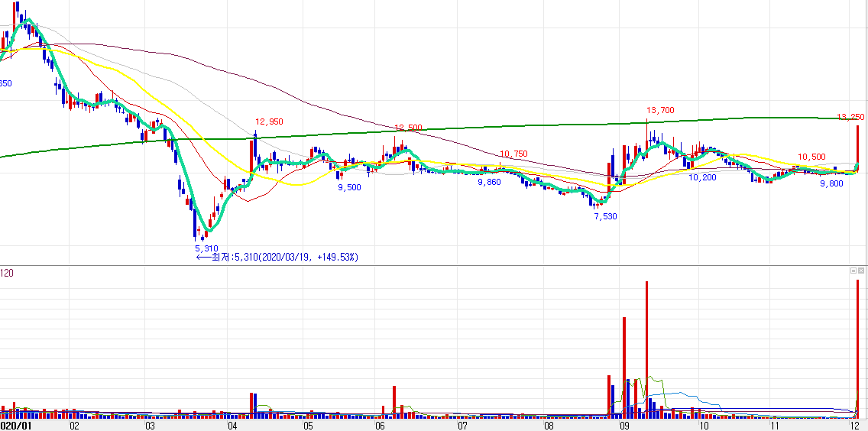Screen dimensions: 868x431
Task: Click the 13,700 high price label
Action: (661, 110)
